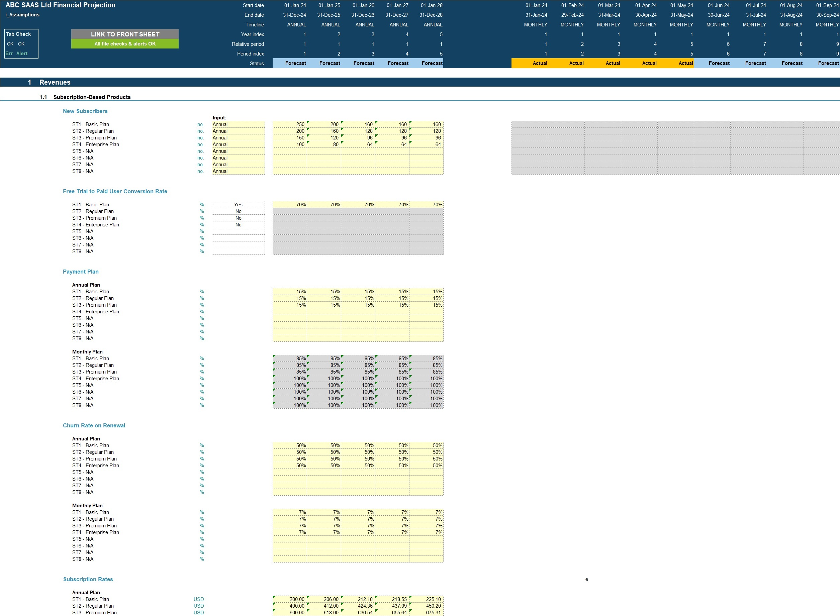Open ST3 Premium Plan Annual input dropdown
The image size is (840, 616).
coord(238,137)
